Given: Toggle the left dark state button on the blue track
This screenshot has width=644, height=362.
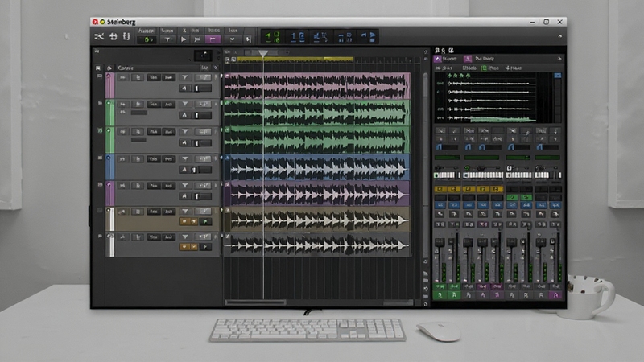Looking at the screenshot, I should pyautogui.click(x=153, y=158).
